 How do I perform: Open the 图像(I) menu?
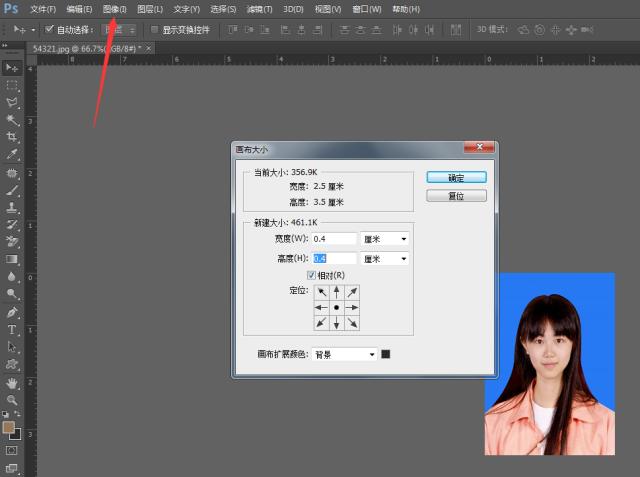115,9
